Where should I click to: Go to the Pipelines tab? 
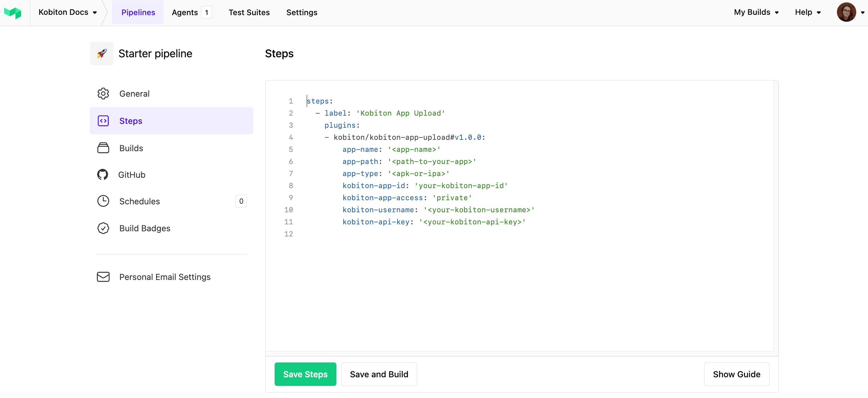point(138,12)
